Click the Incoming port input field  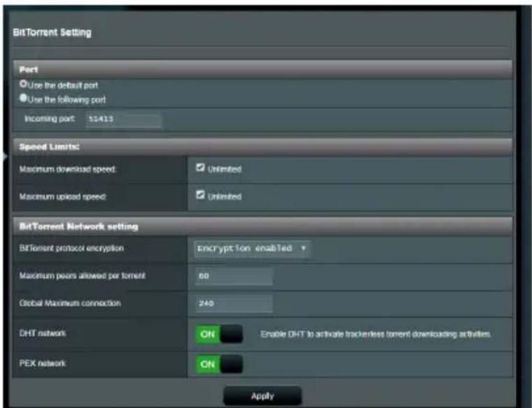click(124, 119)
